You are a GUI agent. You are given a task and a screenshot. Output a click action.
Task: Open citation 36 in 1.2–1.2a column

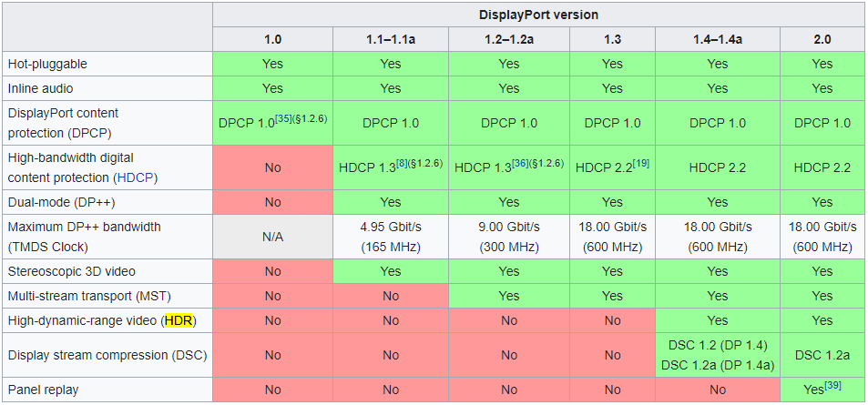tap(520, 163)
